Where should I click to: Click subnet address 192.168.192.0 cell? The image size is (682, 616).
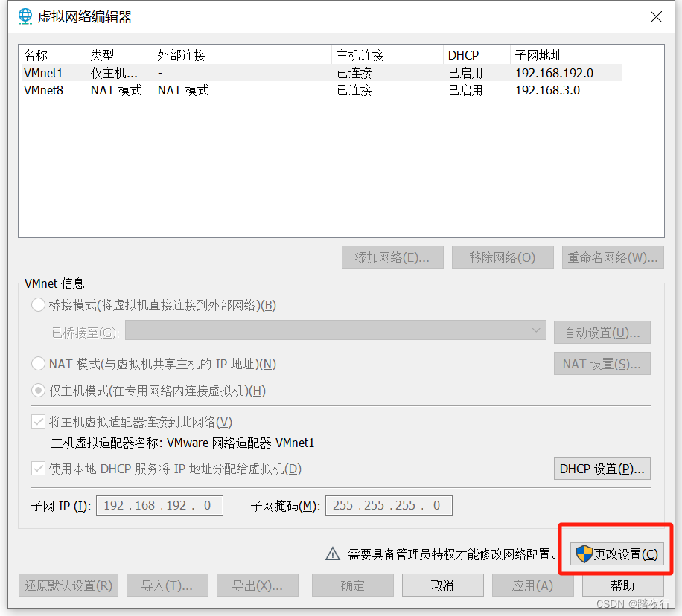pos(554,73)
